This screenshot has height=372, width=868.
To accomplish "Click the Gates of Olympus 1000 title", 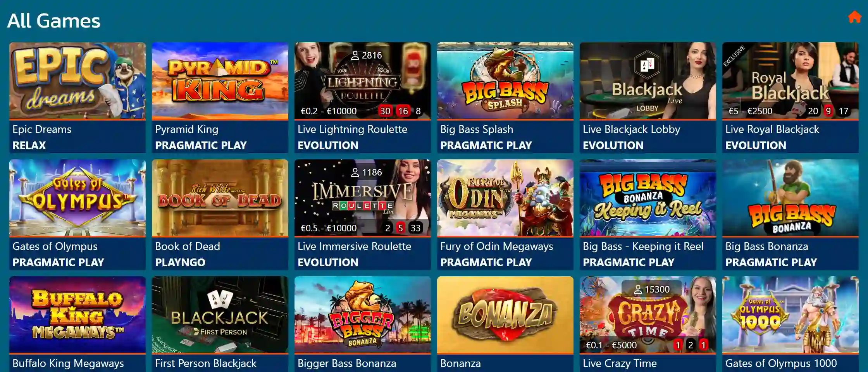I will point(781,363).
